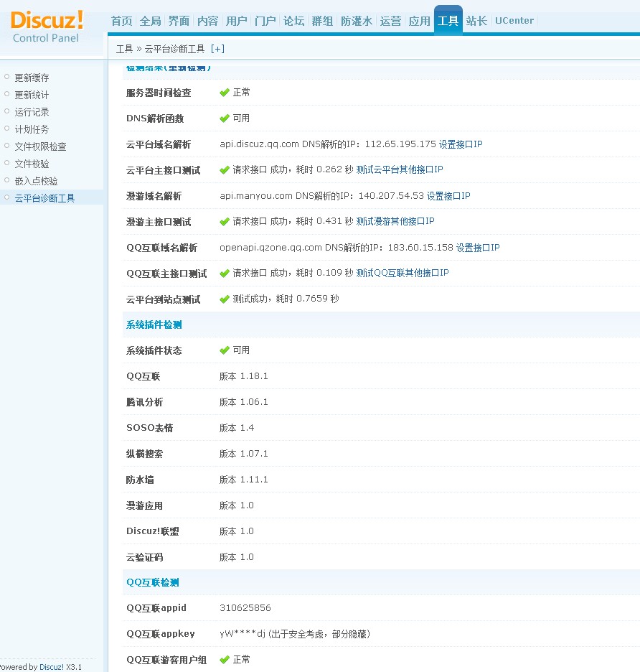Select 文件权限检查 in the sidebar
The image size is (640, 672).
pyautogui.click(x=40, y=146)
